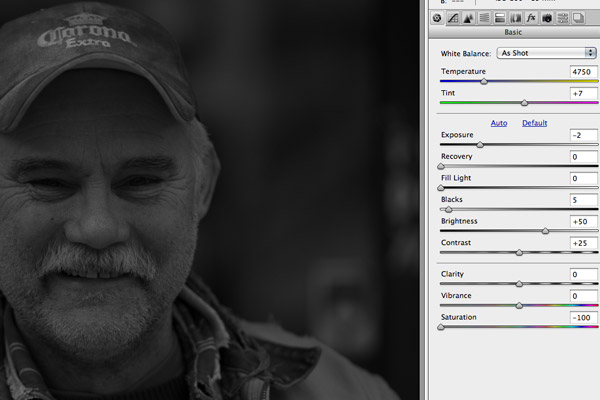Image resolution: width=600 pixels, height=400 pixels.
Task: Click the Saturation value field -100
Action: (584, 317)
